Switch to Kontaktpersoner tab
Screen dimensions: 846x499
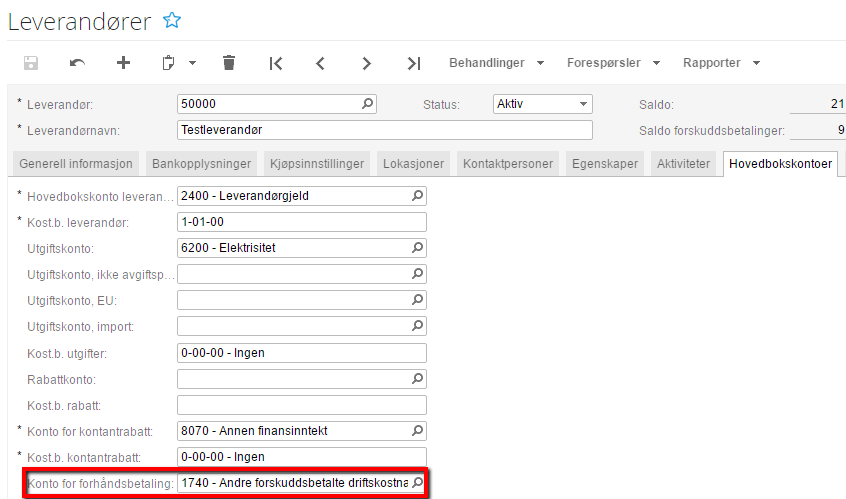[508, 163]
